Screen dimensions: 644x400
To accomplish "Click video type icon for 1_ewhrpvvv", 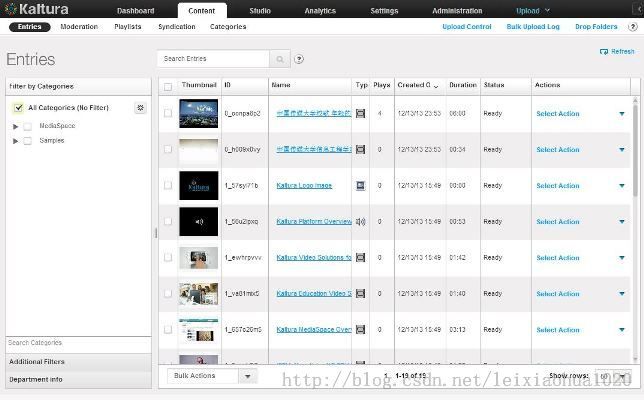I will 360,257.
